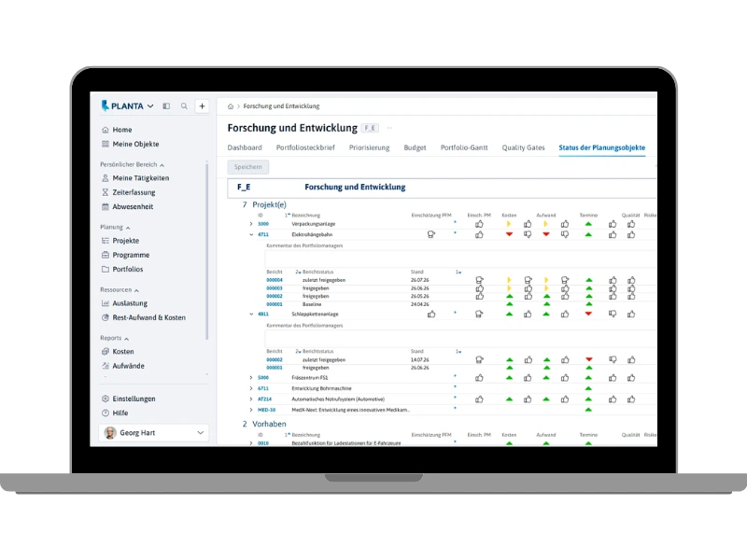This screenshot has height=560, width=747.
Task: Click breadcrumb Forschung und Entwicklung
Action: click(281, 106)
